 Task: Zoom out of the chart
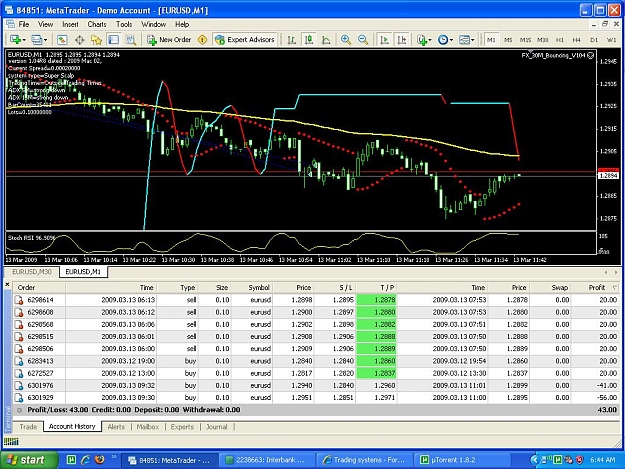tap(363, 40)
